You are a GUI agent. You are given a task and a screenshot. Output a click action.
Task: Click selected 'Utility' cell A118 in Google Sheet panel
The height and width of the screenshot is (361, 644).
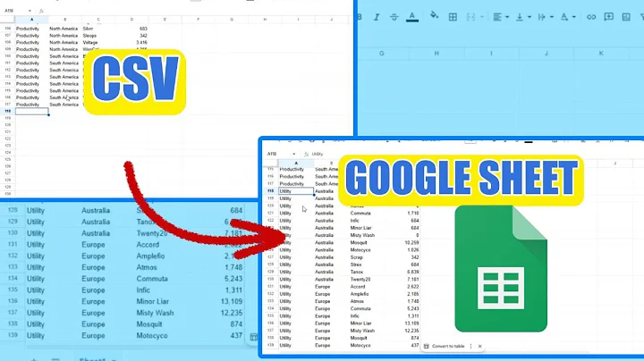click(296, 191)
